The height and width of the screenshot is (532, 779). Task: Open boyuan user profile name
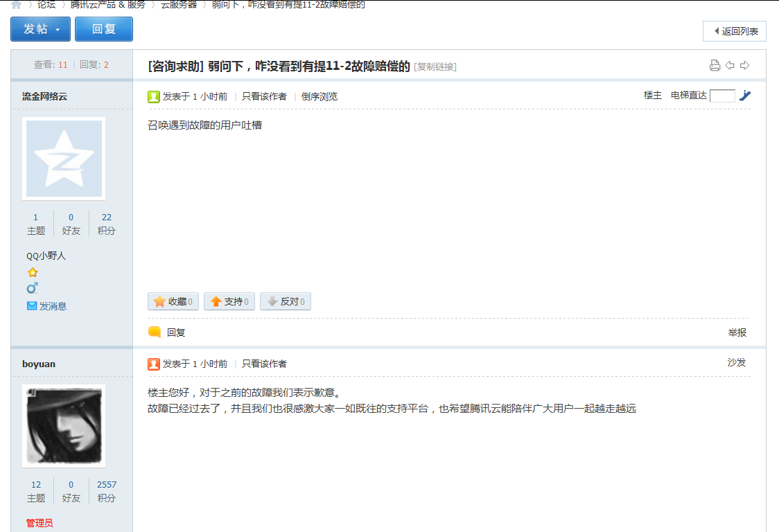[x=39, y=364]
